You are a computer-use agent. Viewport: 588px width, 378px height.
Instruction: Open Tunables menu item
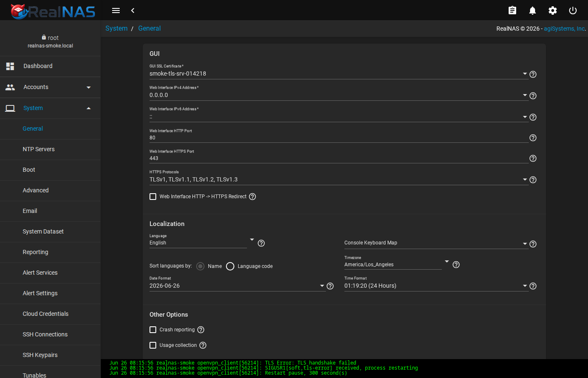tap(50, 373)
